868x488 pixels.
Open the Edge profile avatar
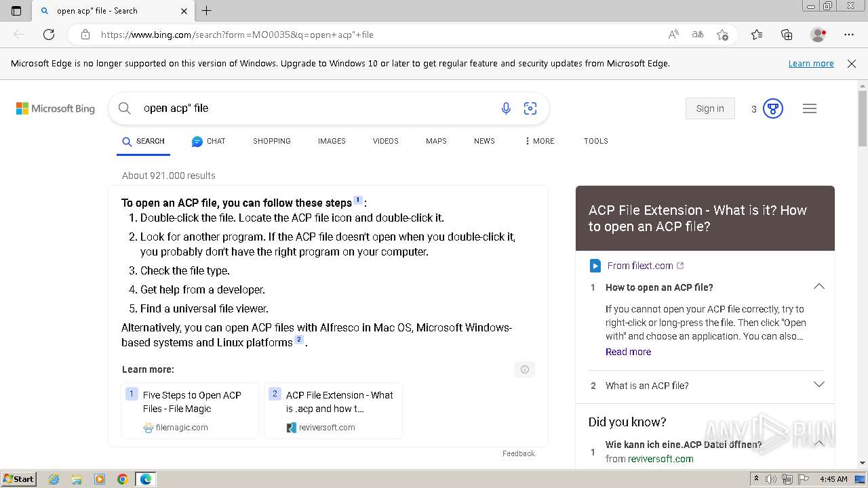point(818,35)
